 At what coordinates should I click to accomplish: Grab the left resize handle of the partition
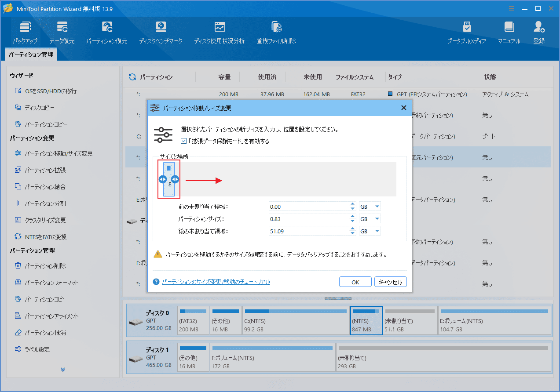[162, 179]
